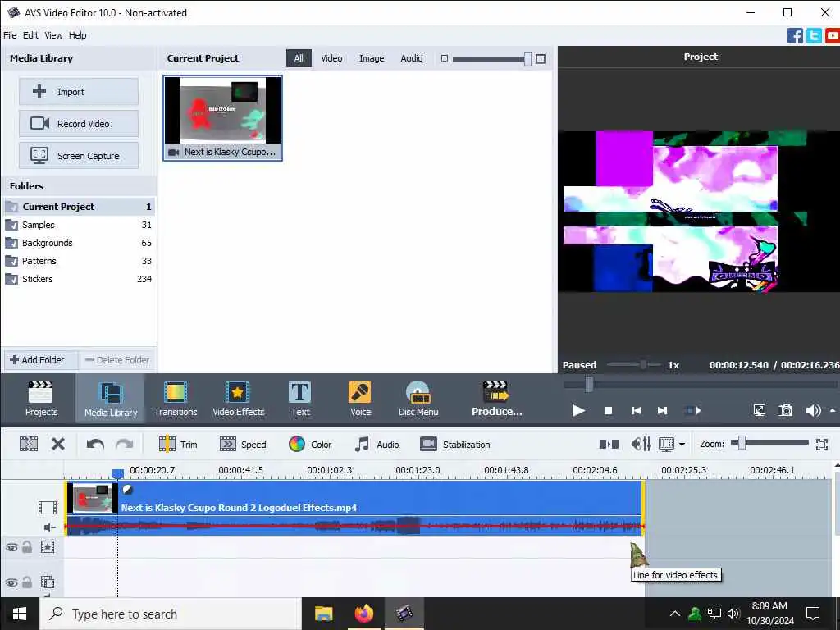Open the Transitions panel
Image resolution: width=840 pixels, height=630 pixels.
pyautogui.click(x=176, y=399)
